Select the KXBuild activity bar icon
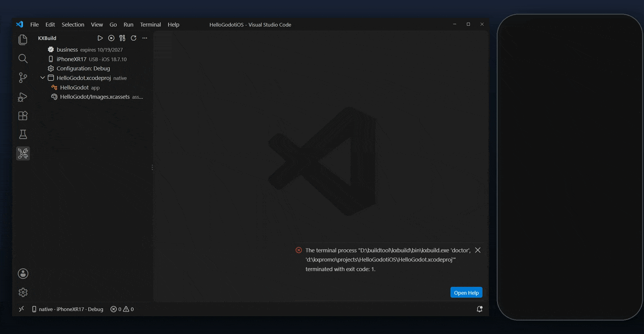The height and width of the screenshot is (334, 644). click(23, 153)
